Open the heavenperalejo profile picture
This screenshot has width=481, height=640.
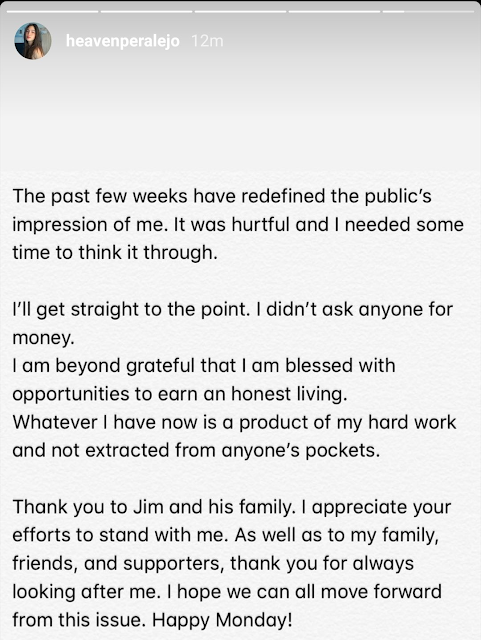[x=33, y=41]
